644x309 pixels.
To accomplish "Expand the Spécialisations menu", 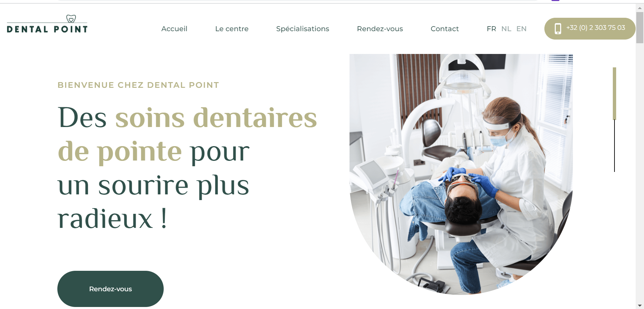I will pos(303,29).
